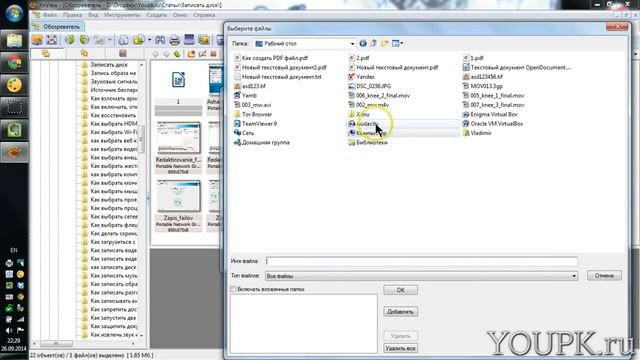
Task: Open the View menu icon in file dialog
Action: click(x=397, y=43)
